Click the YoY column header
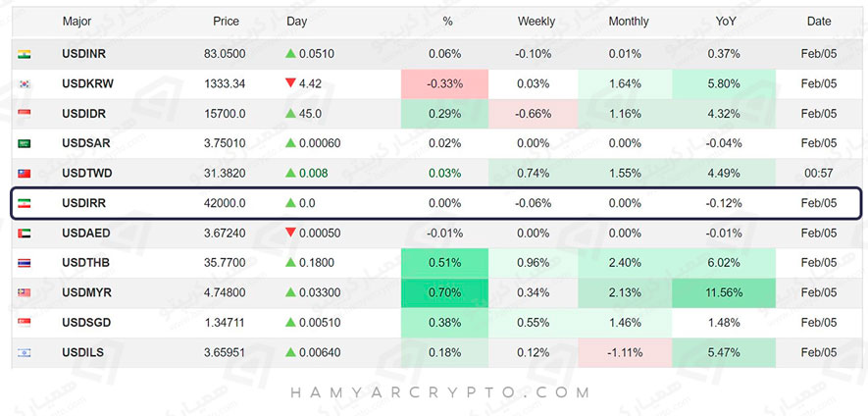 [x=727, y=21]
